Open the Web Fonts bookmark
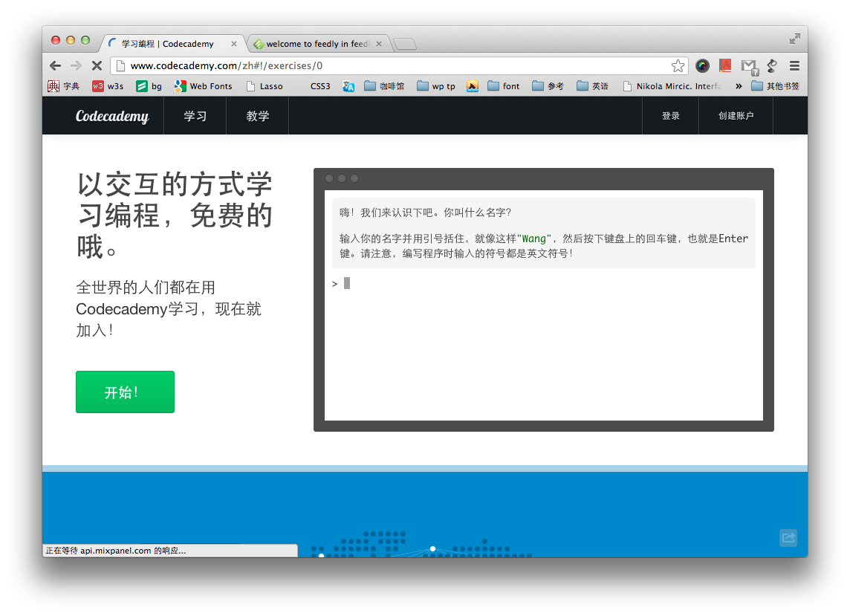The height and width of the screenshot is (616, 850). (204, 86)
